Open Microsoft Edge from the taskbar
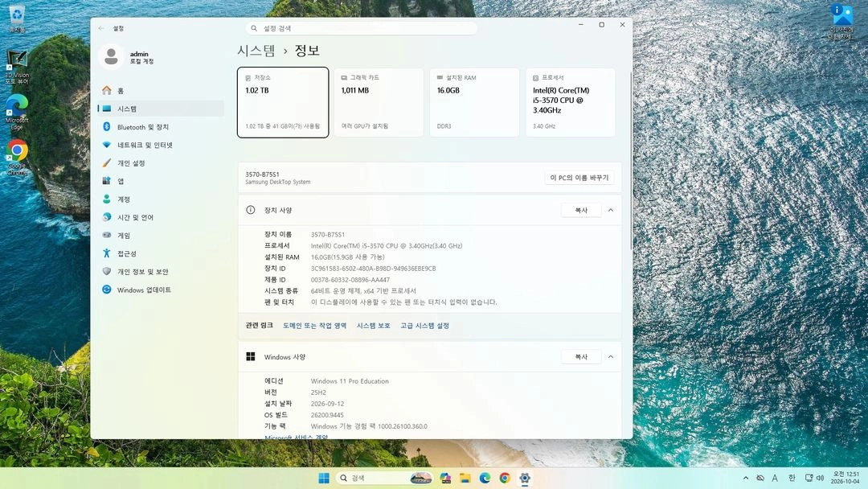Image resolution: width=868 pixels, height=489 pixels. (485, 478)
